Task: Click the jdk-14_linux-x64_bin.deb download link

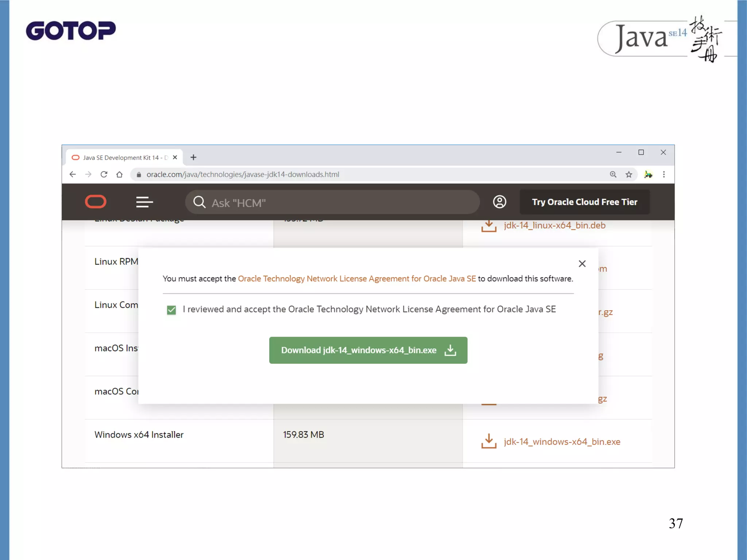Action: pos(554,225)
